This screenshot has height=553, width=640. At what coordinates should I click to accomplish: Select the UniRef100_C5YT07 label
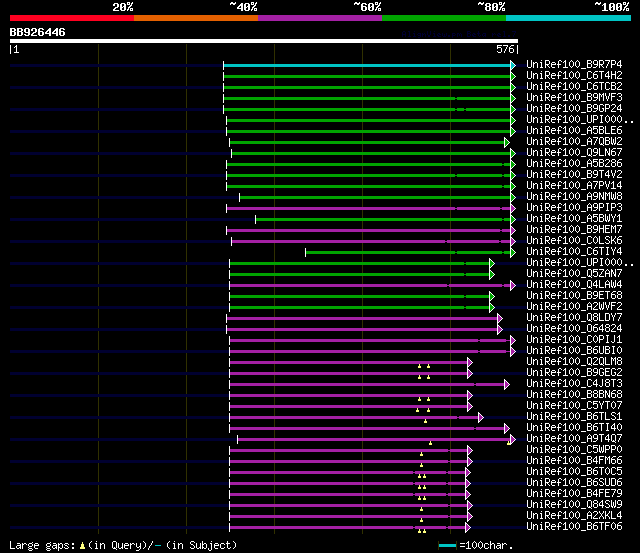[x=574, y=406]
